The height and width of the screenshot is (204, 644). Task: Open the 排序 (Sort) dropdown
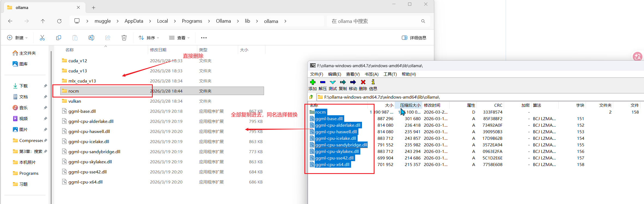click(x=149, y=38)
